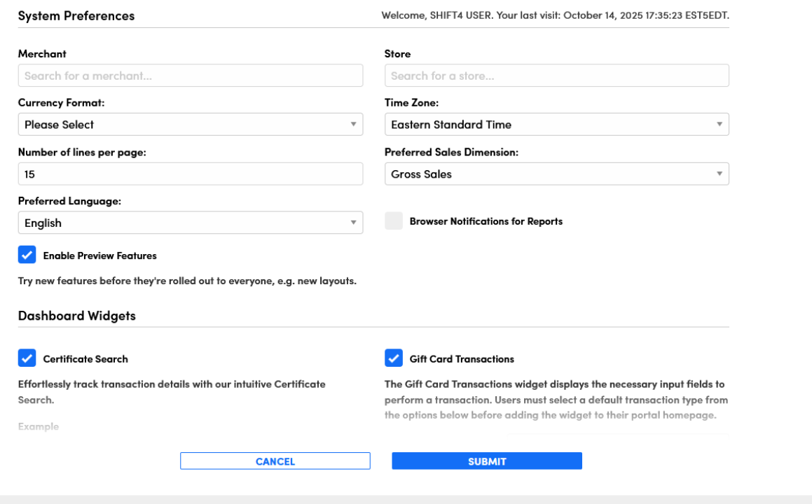Click the Gross Sales dropdown arrow
812x504 pixels.
click(719, 174)
